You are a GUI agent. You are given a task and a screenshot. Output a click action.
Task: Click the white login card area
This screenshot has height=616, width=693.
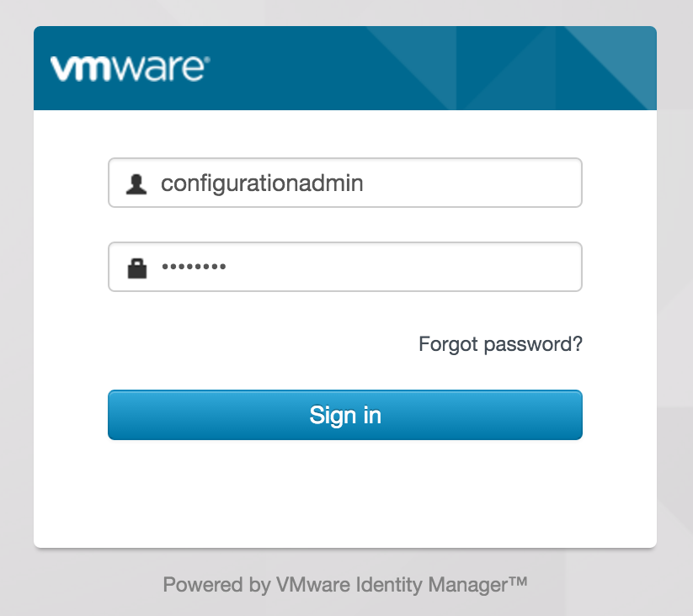coord(345,497)
